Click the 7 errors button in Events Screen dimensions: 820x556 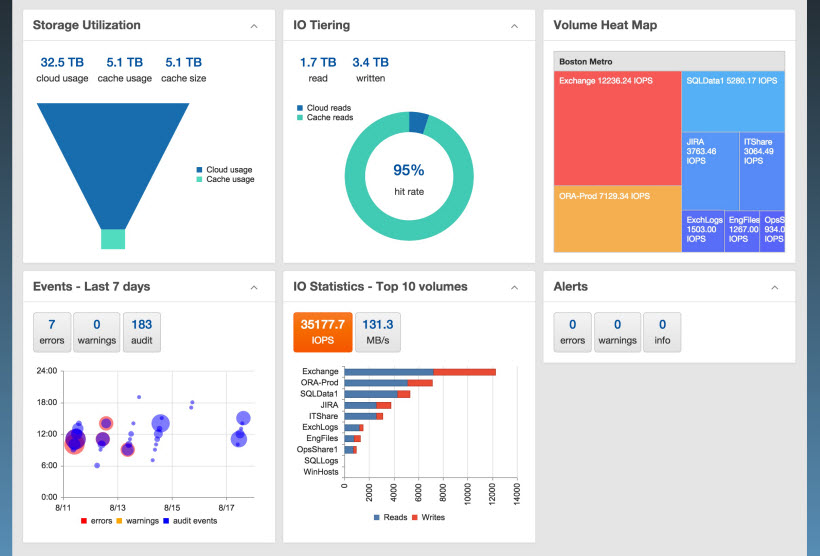pyautogui.click(x=51, y=332)
